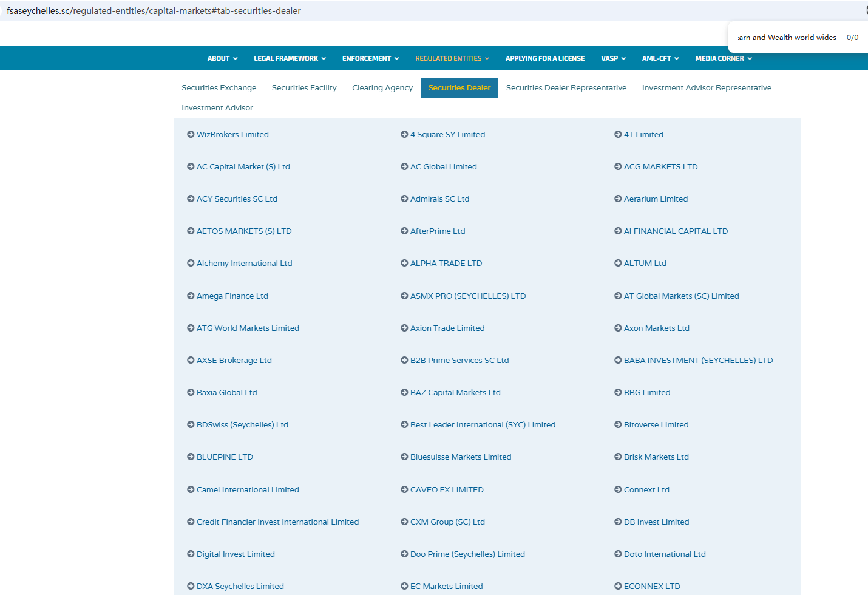Click the arrow icon beside AETOS MARKETS (S) LTD
This screenshot has height=595, width=868.
pyautogui.click(x=191, y=231)
